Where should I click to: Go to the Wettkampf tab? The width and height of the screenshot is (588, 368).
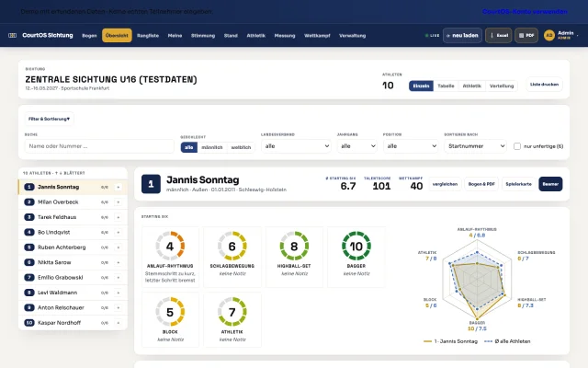(x=317, y=36)
